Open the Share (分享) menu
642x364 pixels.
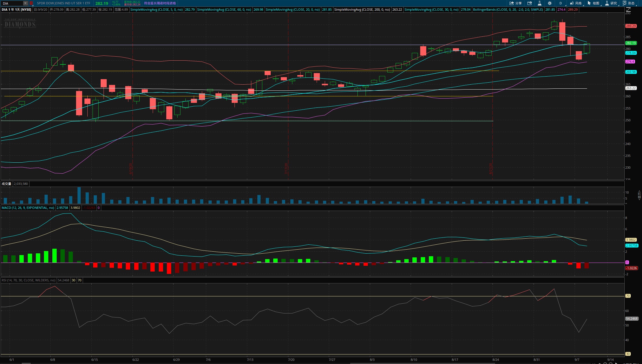(516, 3)
